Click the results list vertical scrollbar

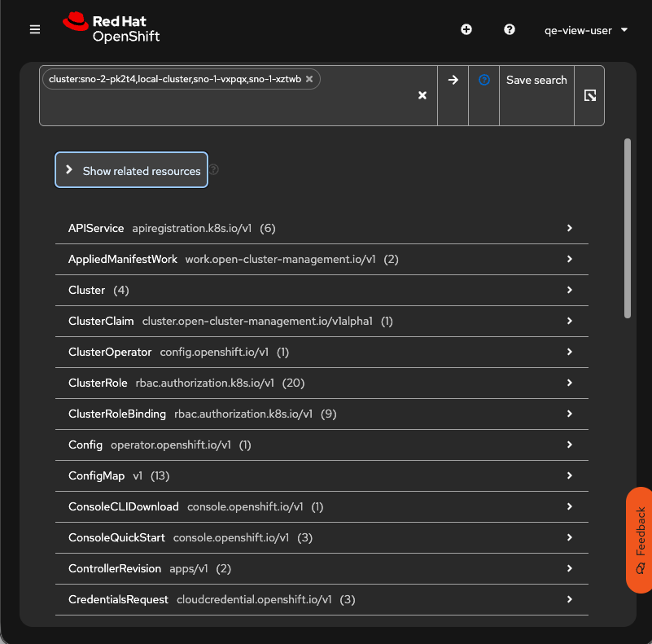point(628,229)
